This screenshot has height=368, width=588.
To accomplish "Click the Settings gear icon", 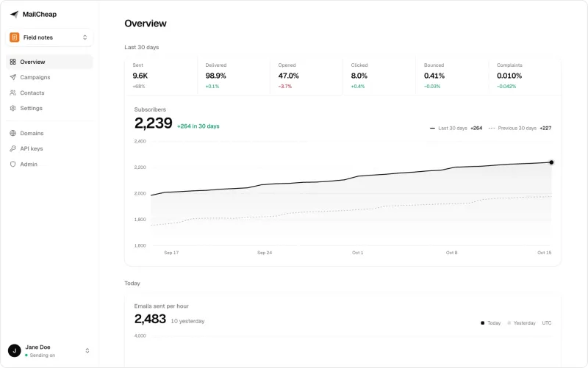I will point(12,108).
